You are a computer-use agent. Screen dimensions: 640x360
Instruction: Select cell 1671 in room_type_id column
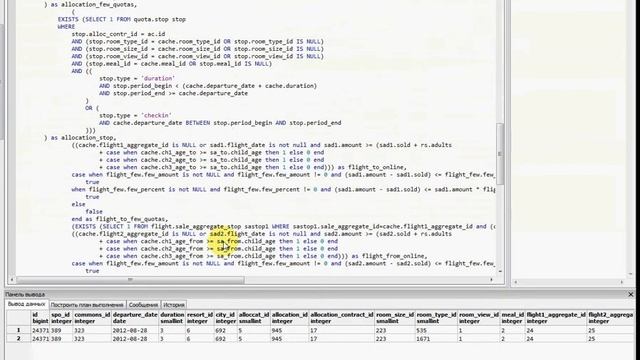coord(436,338)
